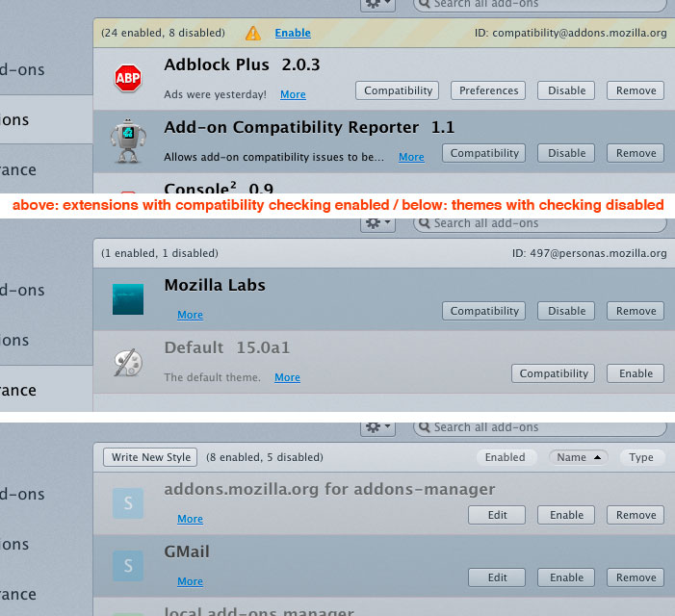Click the (1 enabled, 1 disabled) count
Screen dimensions: 675x616
point(160,253)
